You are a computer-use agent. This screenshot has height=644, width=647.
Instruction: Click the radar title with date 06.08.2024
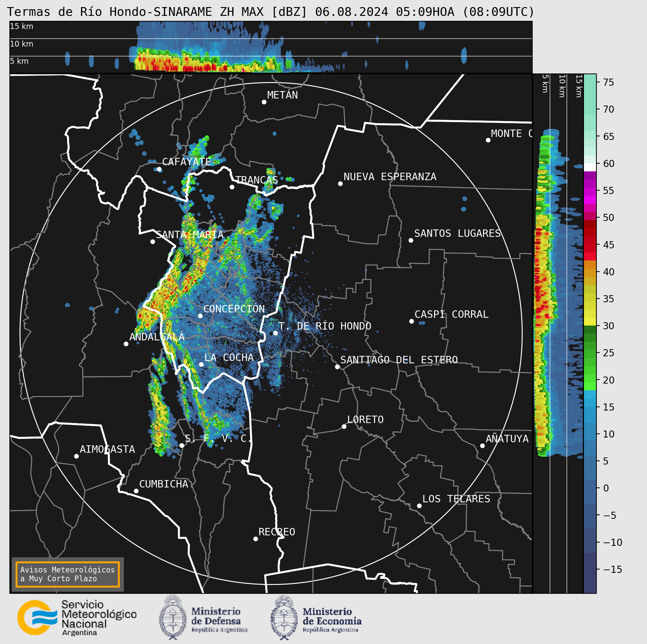coord(271,12)
